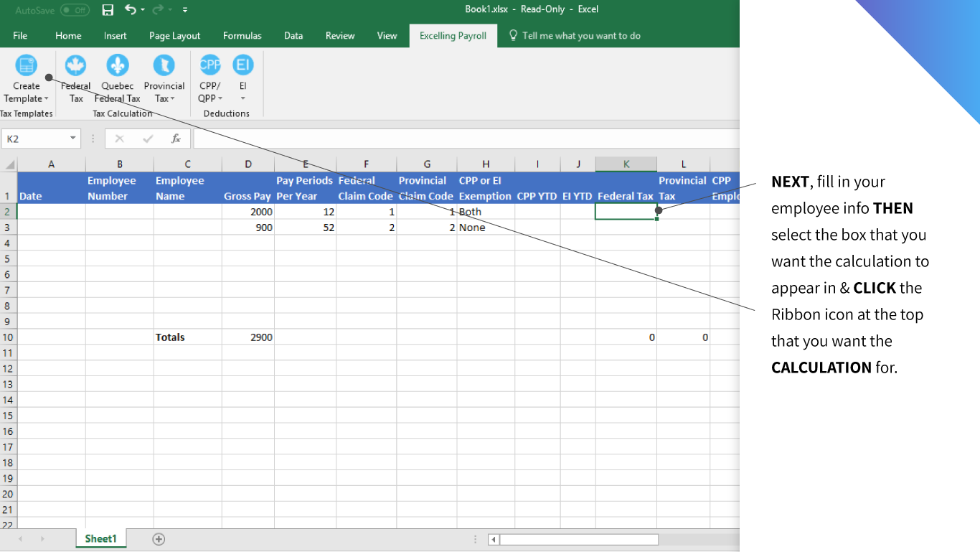This screenshot has height=552, width=980.
Task: Click the Save icon
Action: pyautogui.click(x=108, y=9)
